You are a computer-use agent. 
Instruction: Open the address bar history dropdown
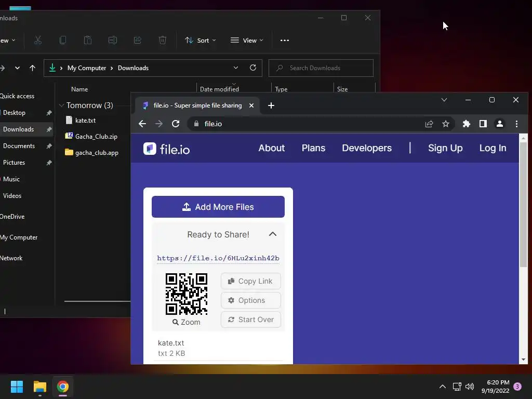tap(236, 68)
